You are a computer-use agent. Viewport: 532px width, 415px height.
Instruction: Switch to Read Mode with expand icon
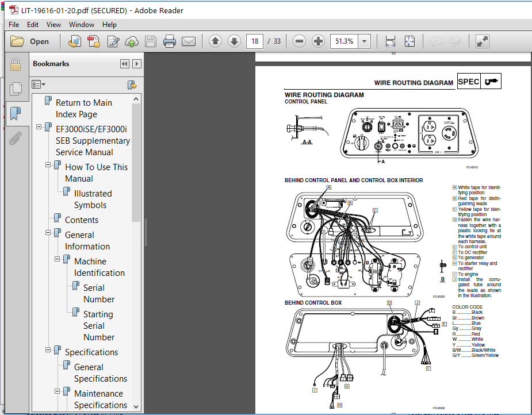(482, 41)
